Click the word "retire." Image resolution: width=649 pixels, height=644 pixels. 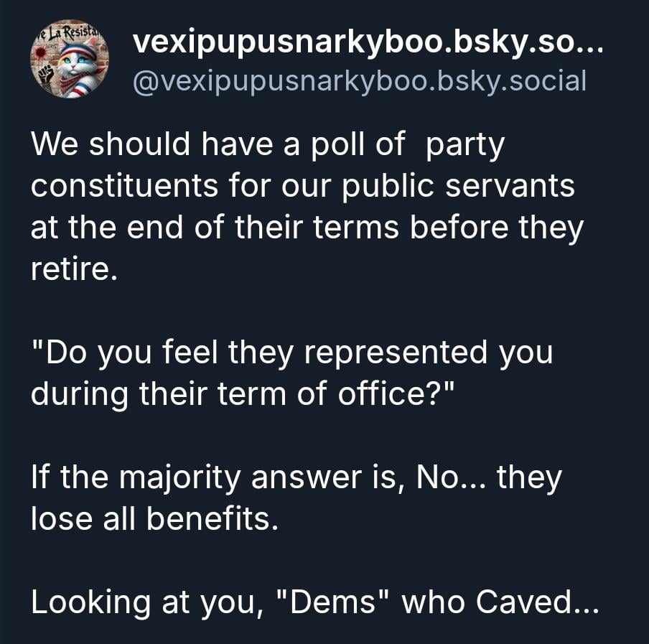(73, 269)
